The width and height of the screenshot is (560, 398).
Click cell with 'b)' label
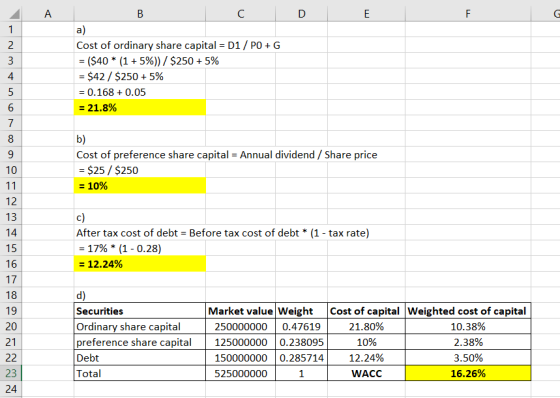tap(140, 139)
